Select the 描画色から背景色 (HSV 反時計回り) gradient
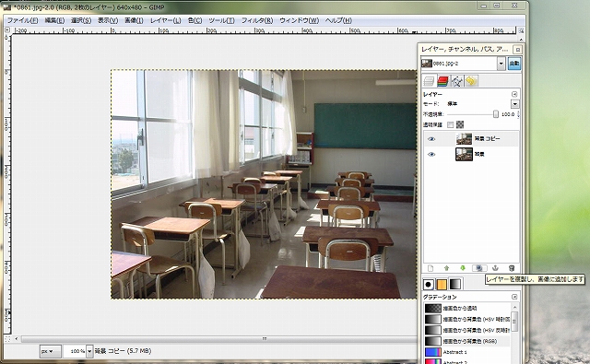The image size is (590, 364). click(x=466, y=330)
